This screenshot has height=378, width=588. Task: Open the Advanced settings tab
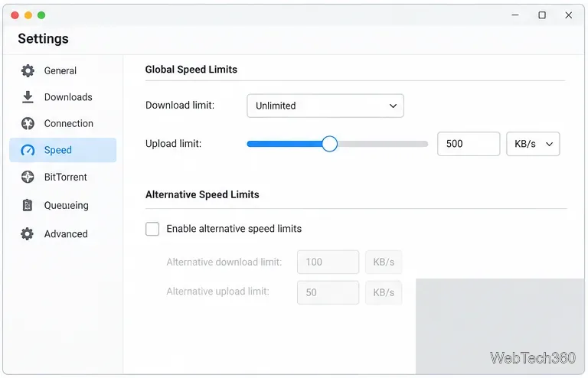point(63,234)
